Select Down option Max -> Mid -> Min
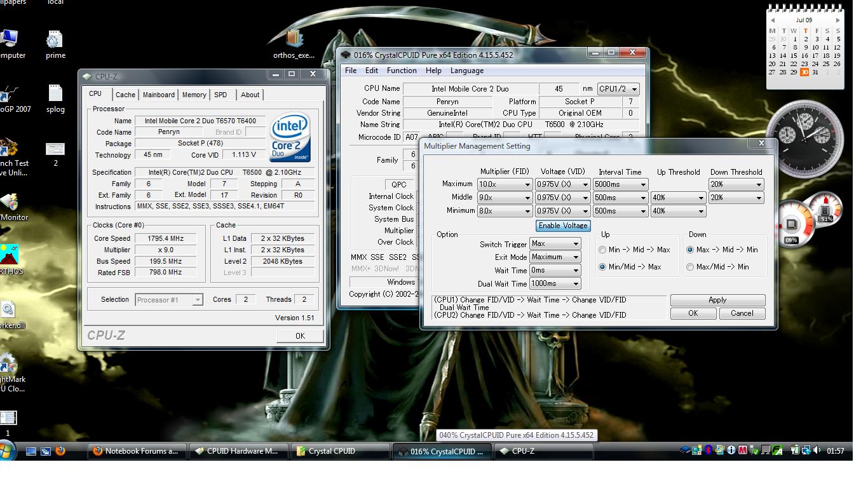Screen dimensions: 868x488 click(722, 250)
